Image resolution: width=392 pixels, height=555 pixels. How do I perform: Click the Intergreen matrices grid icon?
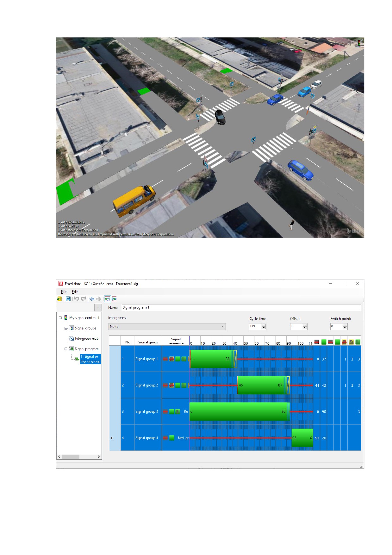(x=72, y=338)
